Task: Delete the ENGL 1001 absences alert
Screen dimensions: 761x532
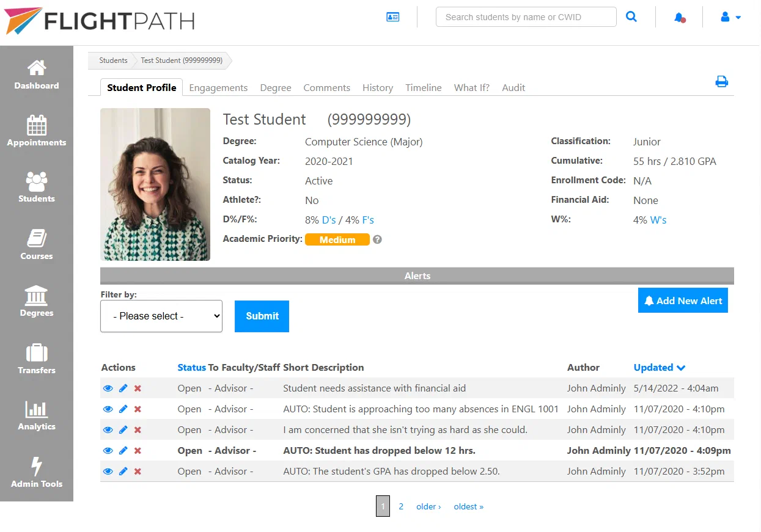Action: pos(138,409)
